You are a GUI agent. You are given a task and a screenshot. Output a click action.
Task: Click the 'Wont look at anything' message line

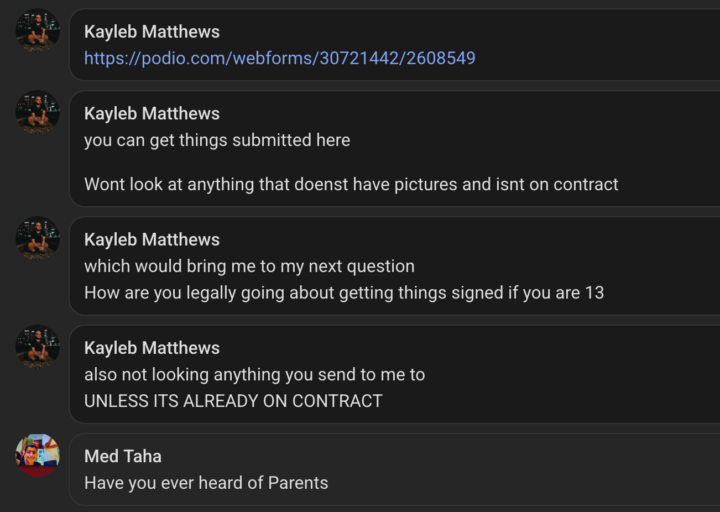point(351,184)
